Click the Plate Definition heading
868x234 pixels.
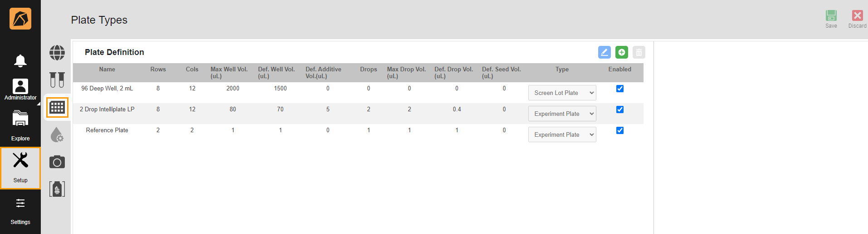coord(114,52)
